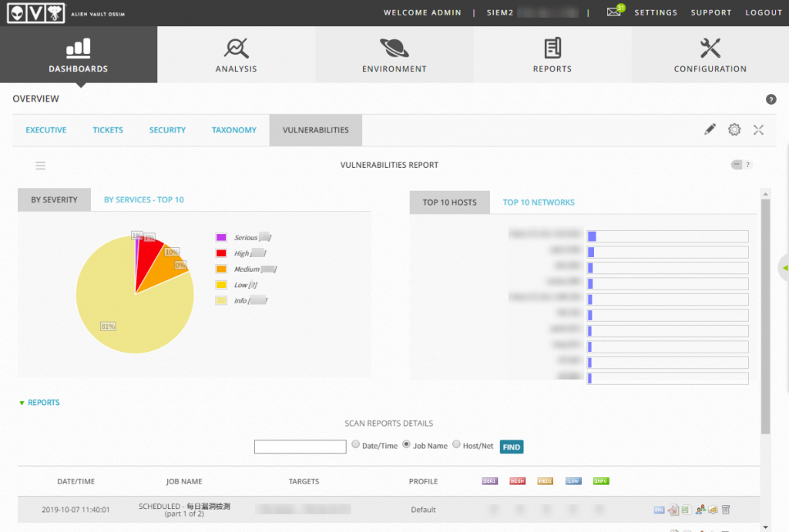Screen dimensions: 789x532
Task: Open the hamburger menu beside Vulnerabilities Report
Action: pyautogui.click(x=41, y=166)
